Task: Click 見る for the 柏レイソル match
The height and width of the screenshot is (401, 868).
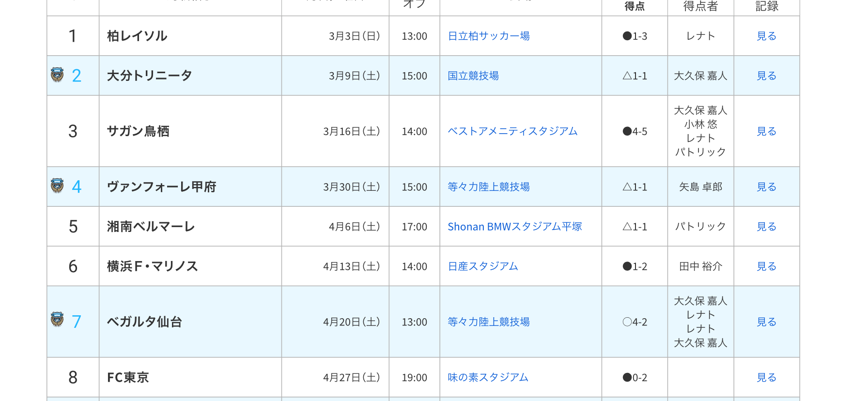Action: pos(766,36)
